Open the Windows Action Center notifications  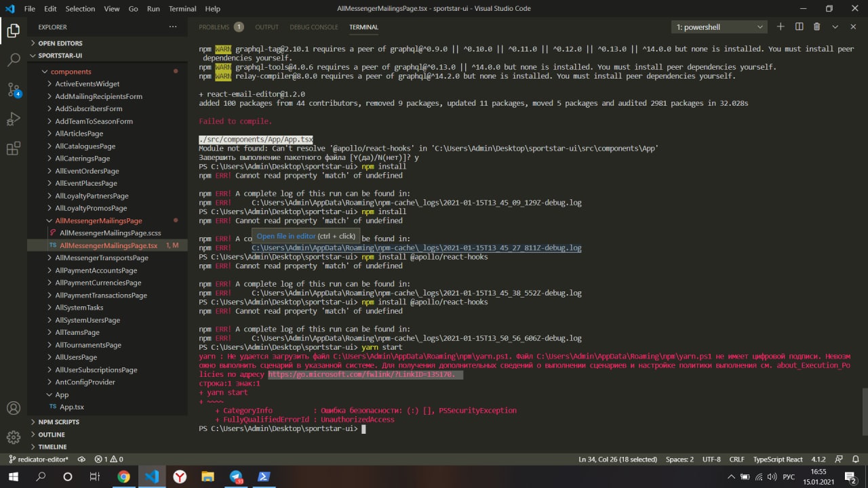coord(850,476)
